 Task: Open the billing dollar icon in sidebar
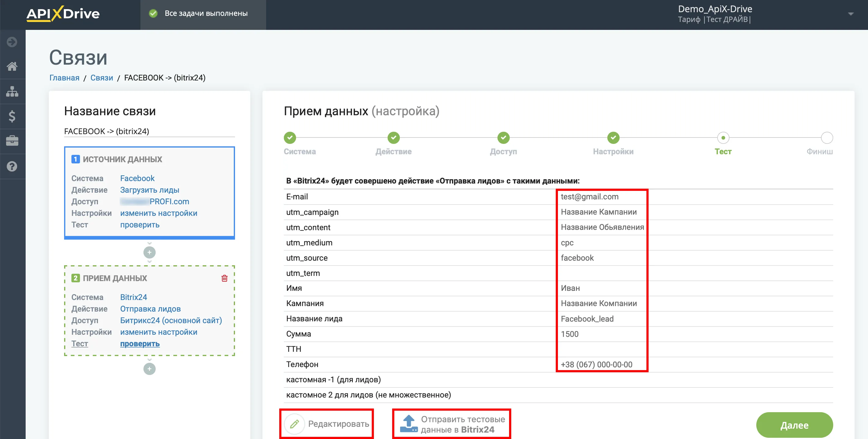(x=12, y=116)
